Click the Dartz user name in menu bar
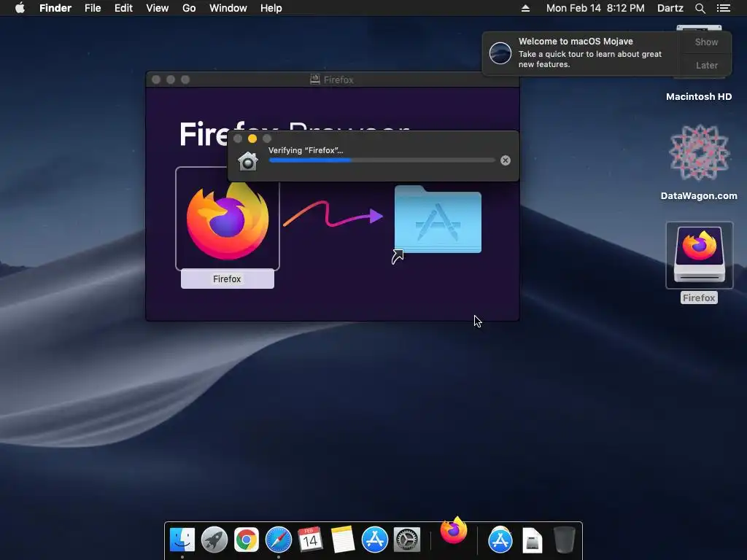Screen dimensions: 747x560 pos(670,8)
